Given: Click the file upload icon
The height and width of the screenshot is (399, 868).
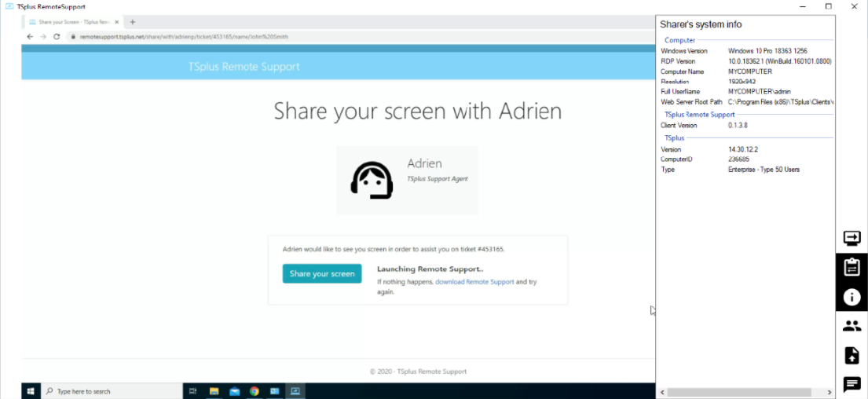Looking at the screenshot, I should click(852, 355).
